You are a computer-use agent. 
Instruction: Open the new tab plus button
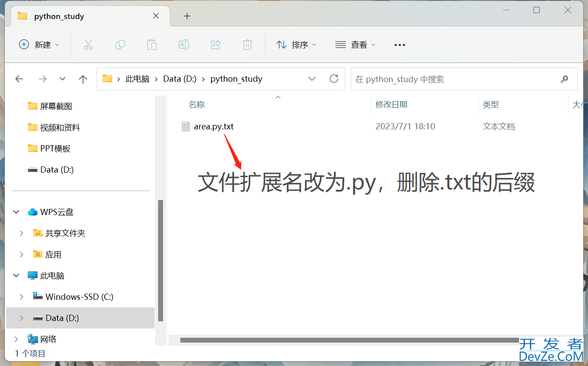click(187, 16)
